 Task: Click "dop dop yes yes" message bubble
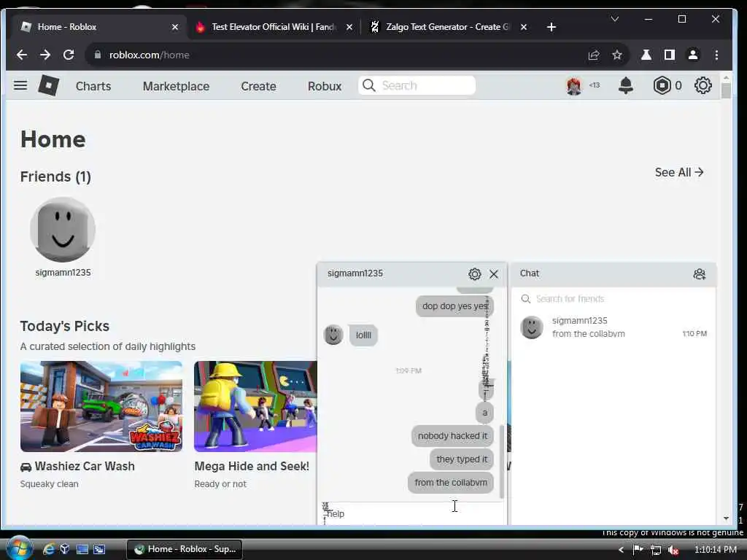click(454, 306)
